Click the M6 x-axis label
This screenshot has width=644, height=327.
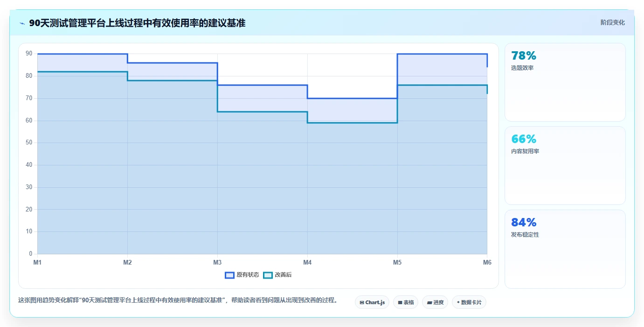coord(487,262)
